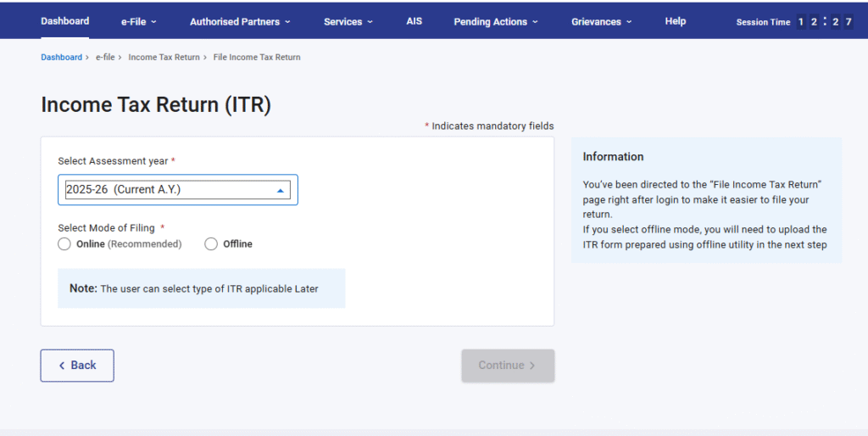Expand the Grievances menu
Viewport: 868px width, 436px height.
click(601, 22)
